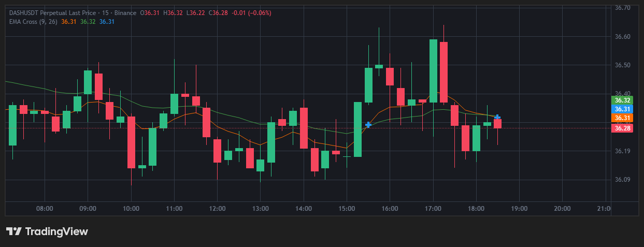Image resolution: width=644 pixels, height=247 pixels.
Task: Click the 14:00 time axis label
Action: click(303, 209)
